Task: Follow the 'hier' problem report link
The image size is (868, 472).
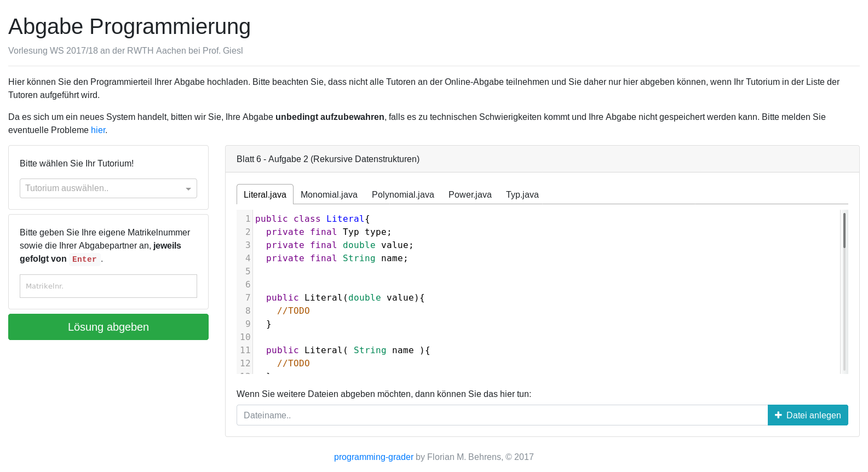Action: [x=98, y=130]
